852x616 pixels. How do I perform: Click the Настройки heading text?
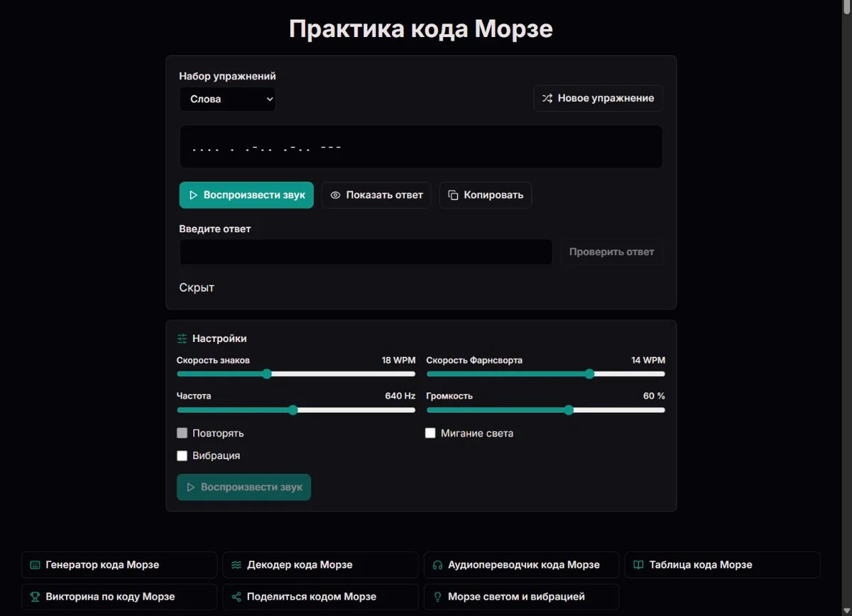(x=219, y=339)
